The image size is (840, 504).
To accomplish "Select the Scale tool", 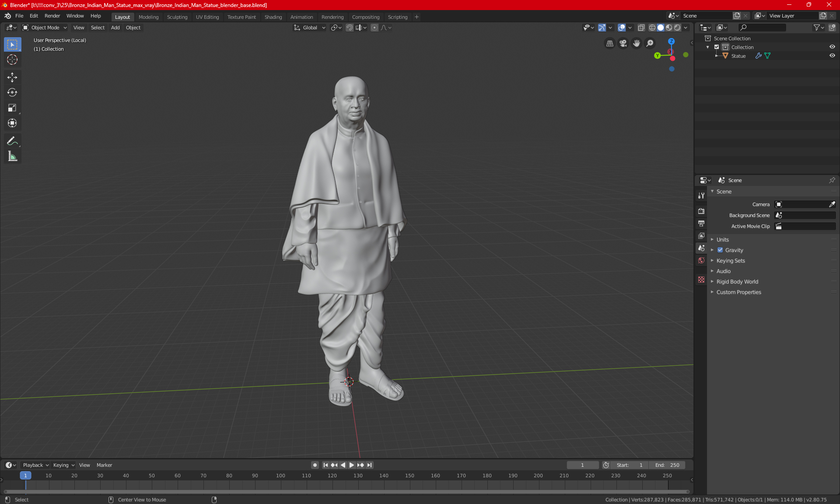I will click(x=12, y=108).
